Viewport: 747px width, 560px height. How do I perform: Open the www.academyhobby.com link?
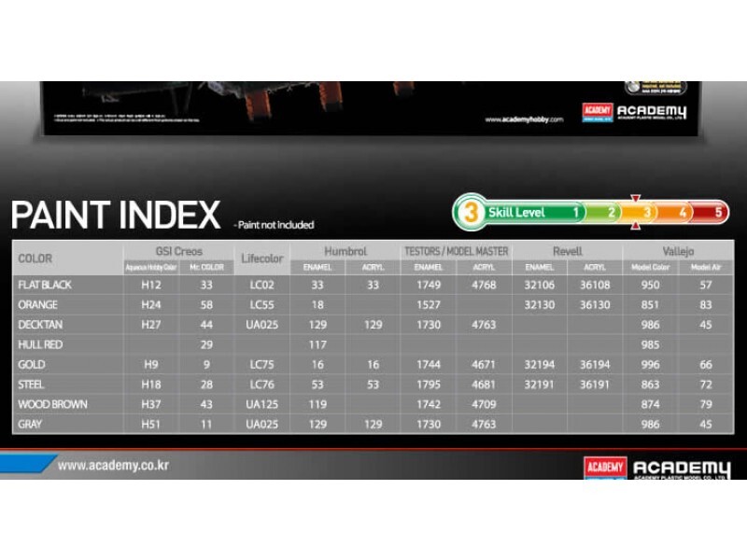point(524,119)
